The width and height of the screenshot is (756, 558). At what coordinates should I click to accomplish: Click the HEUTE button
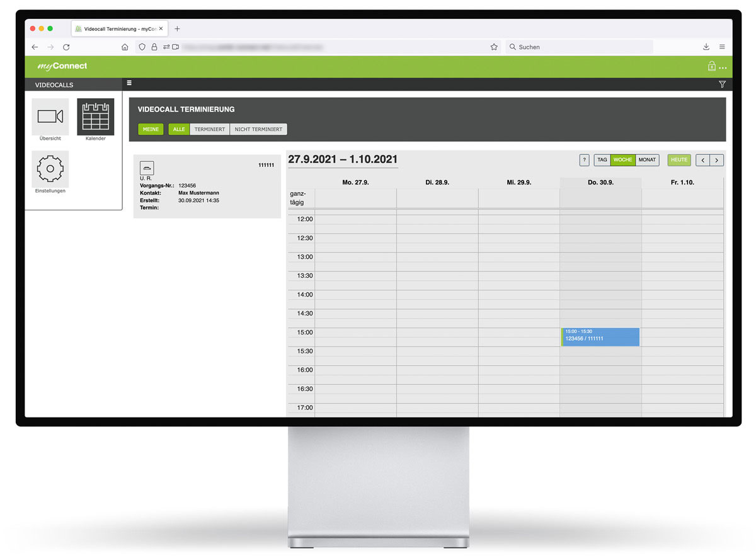(x=679, y=160)
